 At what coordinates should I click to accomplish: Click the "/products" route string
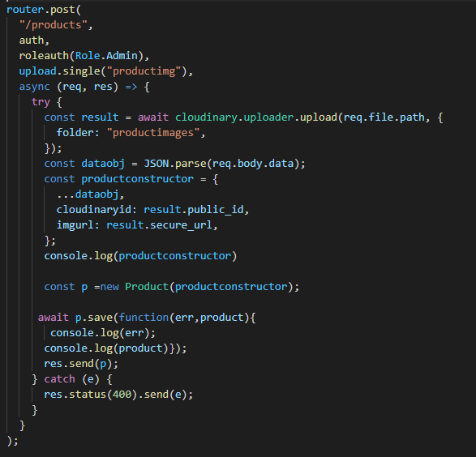54,25
